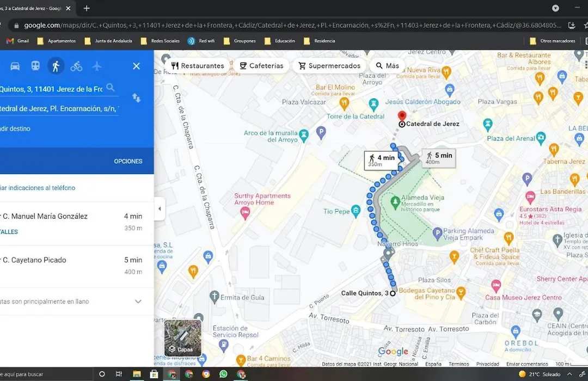Click the Ermita de Guía church marker
The height and width of the screenshot is (381, 588).
point(215,297)
